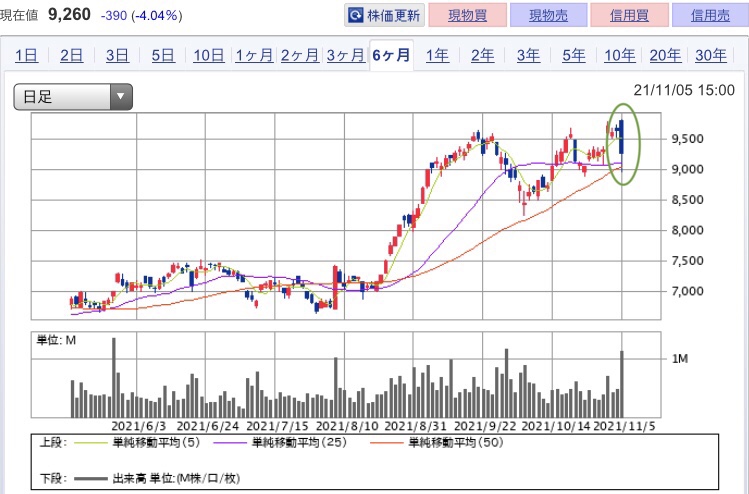Screen dimensions: 749x494
Task: Update stock price with 株価更新 button
Action: pyautogui.click(x=384, y=15)
